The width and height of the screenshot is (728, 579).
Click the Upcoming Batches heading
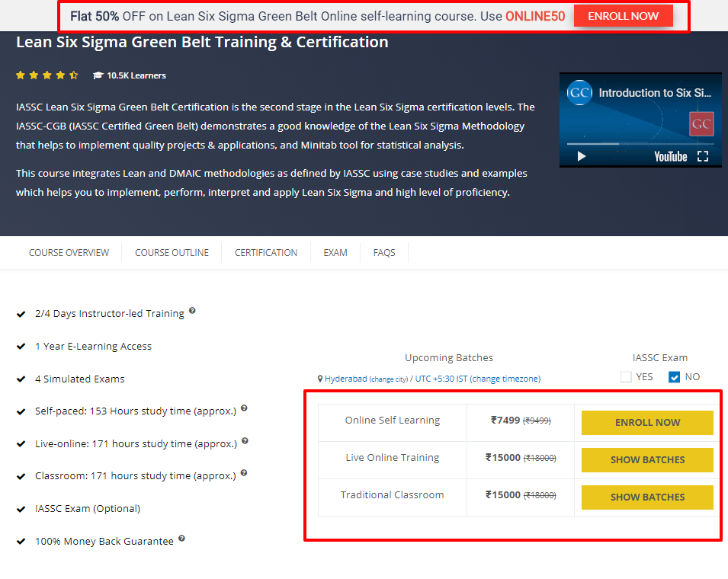[449, 358]
